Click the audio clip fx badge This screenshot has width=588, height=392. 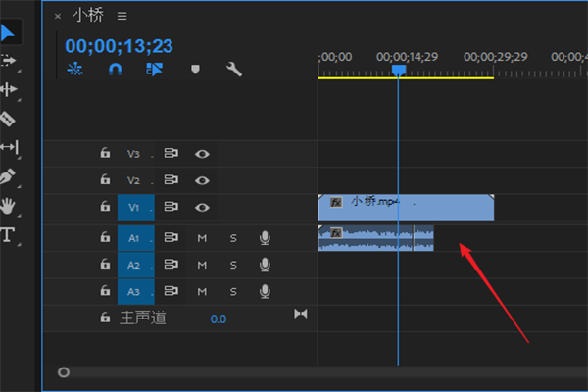[x=336, y=233]
